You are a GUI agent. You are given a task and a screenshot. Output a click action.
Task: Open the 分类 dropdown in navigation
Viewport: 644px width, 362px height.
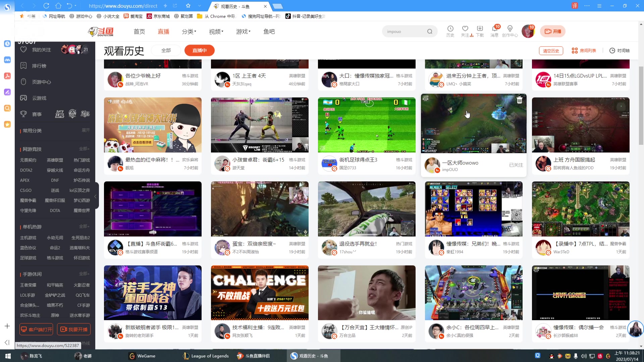tap(189, 32)
